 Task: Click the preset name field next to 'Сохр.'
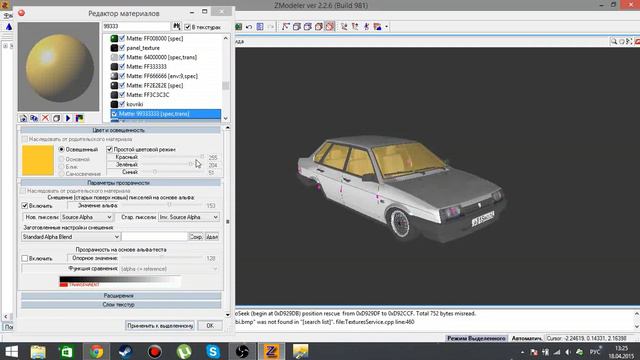coord(155,237)
